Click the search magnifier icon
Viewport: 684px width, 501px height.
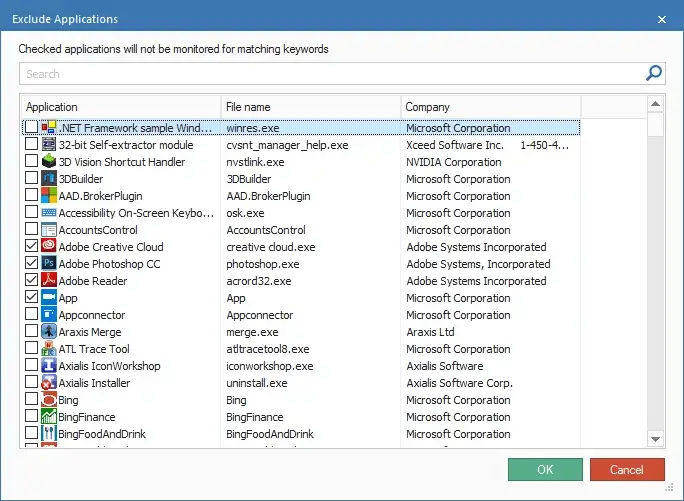tap(654, 73)
